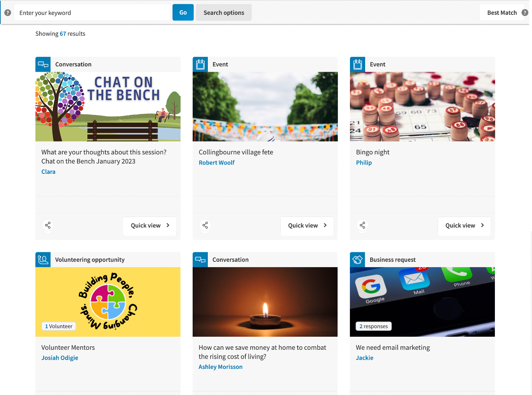Click the Conversation icon on the cost of living post
Image resolution: width=532 pixels, height=395 pixels.
point(200,259)
